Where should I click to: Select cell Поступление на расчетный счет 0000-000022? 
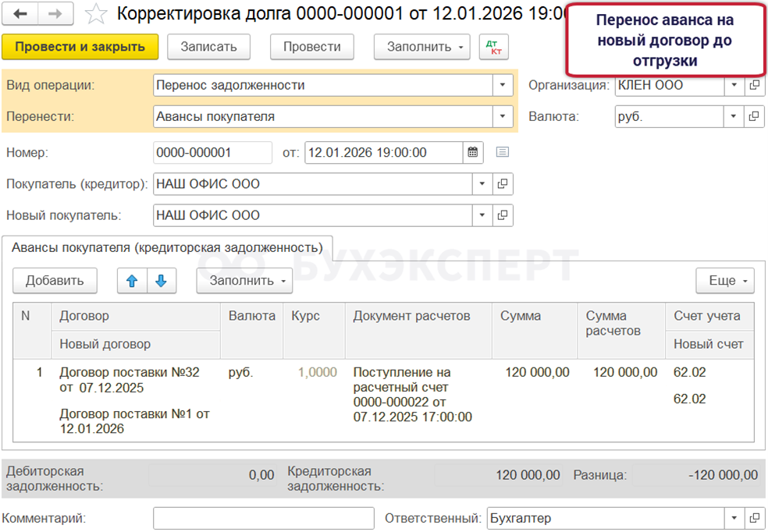(412, 395)
